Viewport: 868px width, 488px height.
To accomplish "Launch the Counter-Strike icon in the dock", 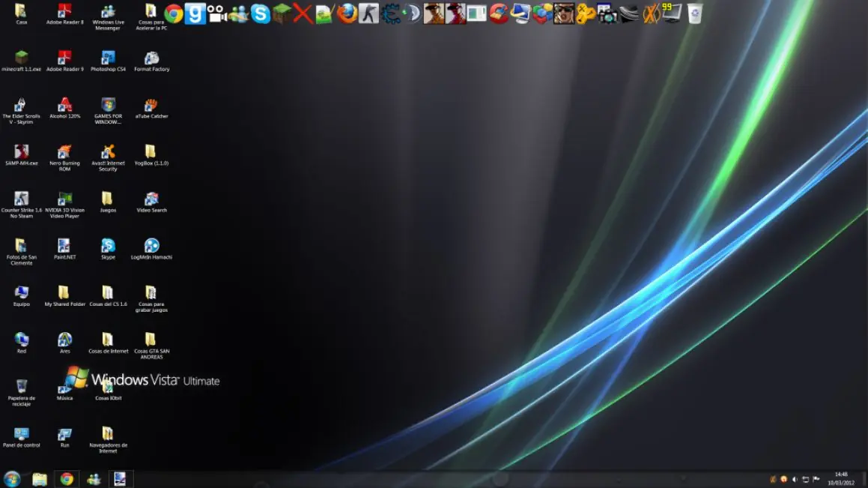I will pos(368,13).
